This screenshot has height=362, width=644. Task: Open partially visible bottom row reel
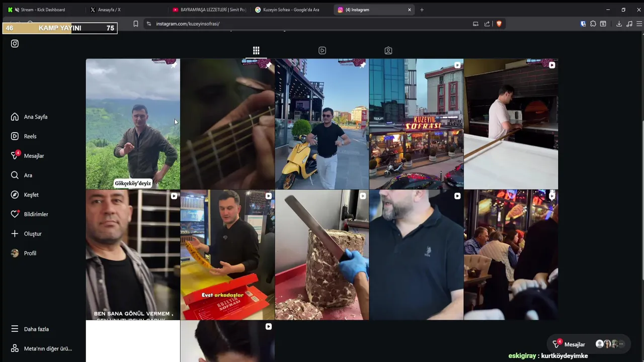pyautogui.click(x=227, y=341)
